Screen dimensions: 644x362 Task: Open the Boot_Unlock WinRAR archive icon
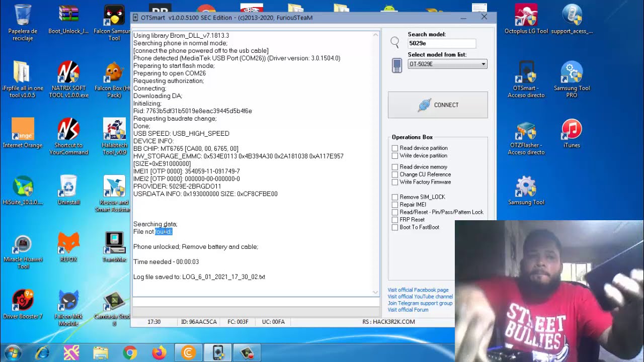[x=68, y=20]
